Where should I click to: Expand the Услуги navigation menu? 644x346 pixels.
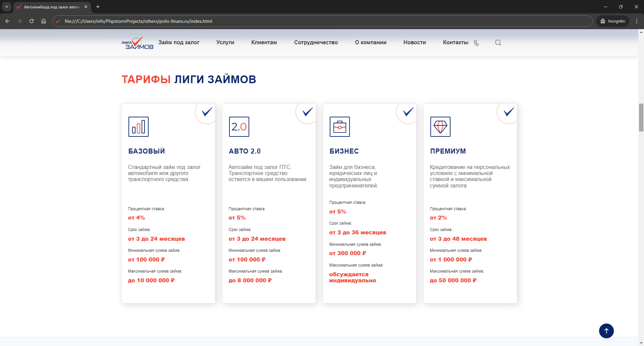click(225, 43)
